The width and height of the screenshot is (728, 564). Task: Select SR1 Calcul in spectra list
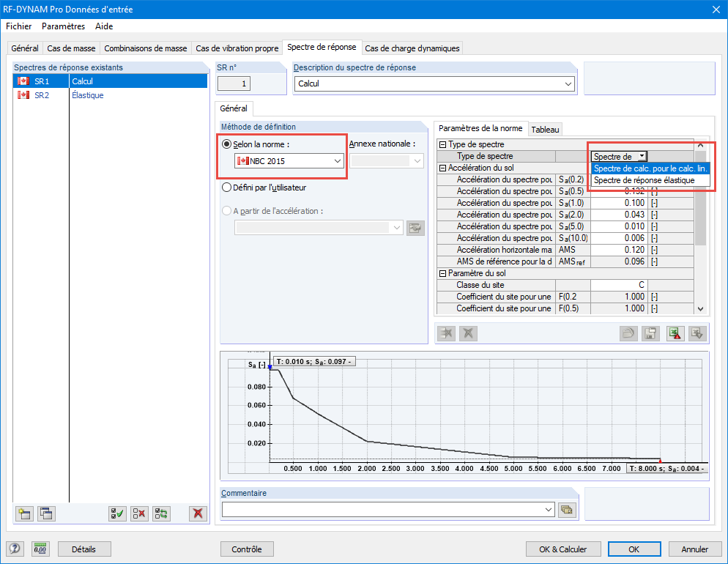(111, 81)
